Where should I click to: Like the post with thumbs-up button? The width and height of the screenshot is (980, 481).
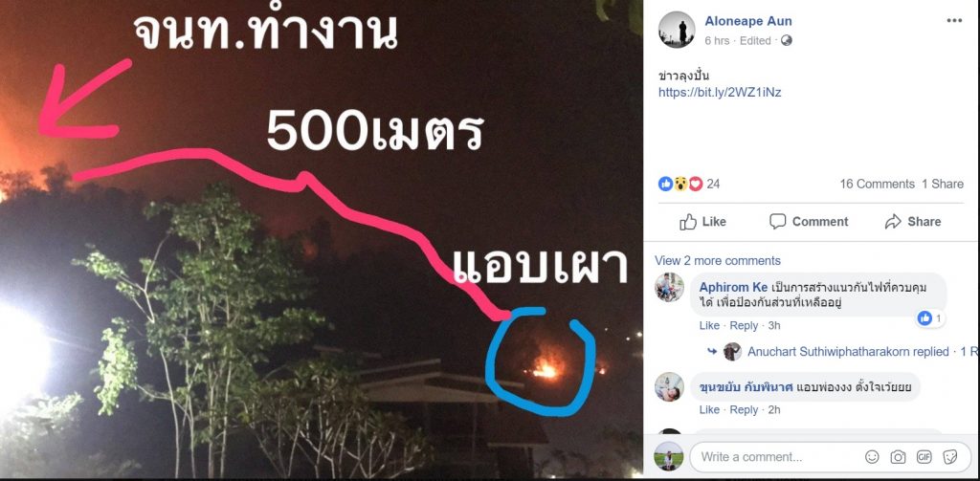[x=702, y=222]
